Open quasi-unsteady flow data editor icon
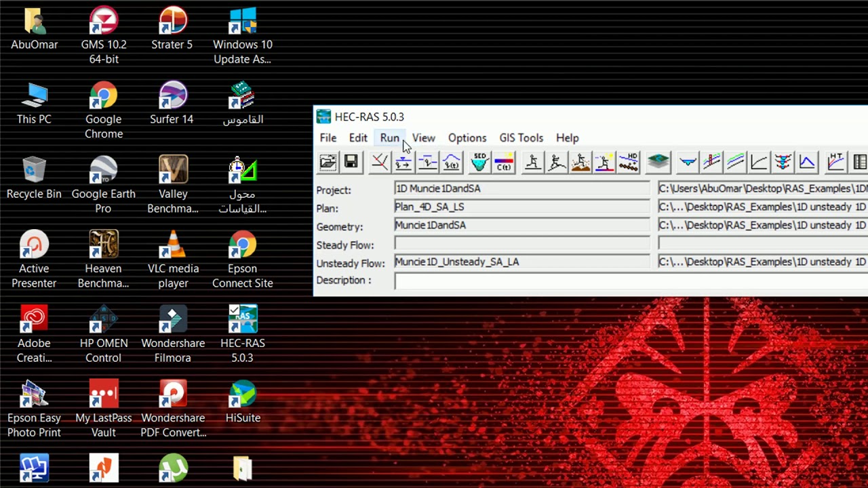 click(x=427, y=162)
